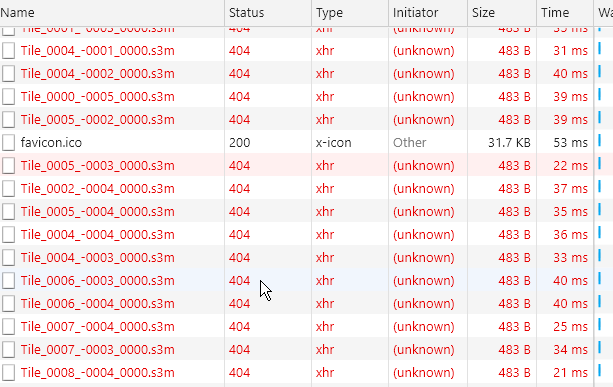Click the (unknown) initiator of Tile_0004_-0003_0000.s3m
613x387 pixels.
(x=424, y=258)
